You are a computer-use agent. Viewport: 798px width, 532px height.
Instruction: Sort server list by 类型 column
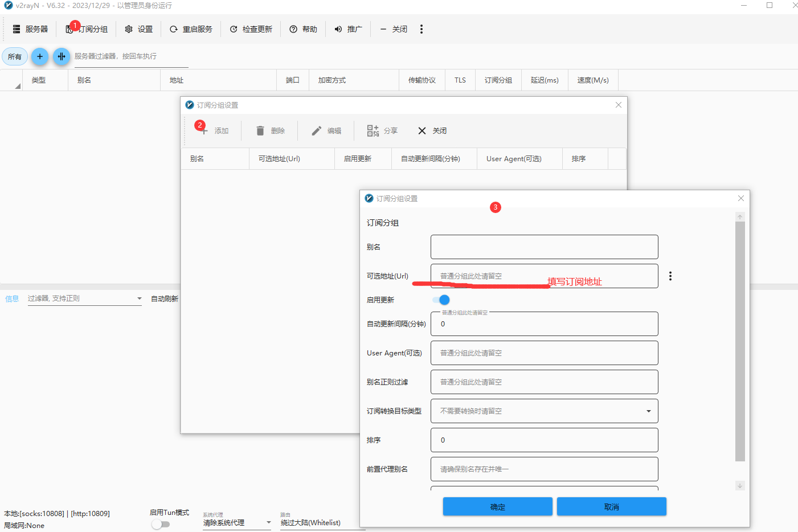coord(45,80)
